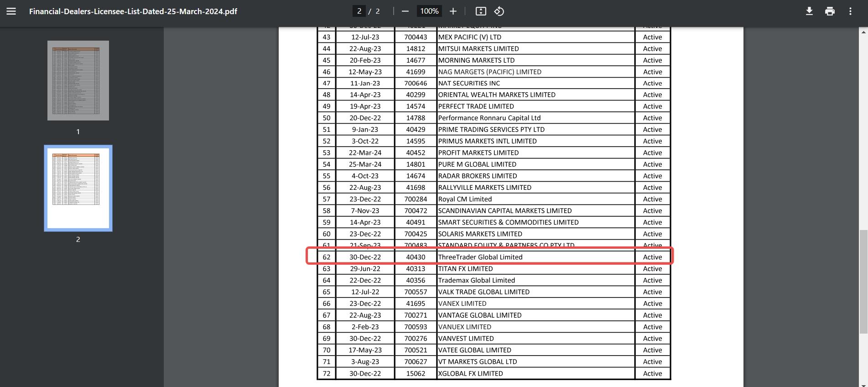Click license number 15062 cell
Viewport: 868px width, 387px height.
click(416, 373)
